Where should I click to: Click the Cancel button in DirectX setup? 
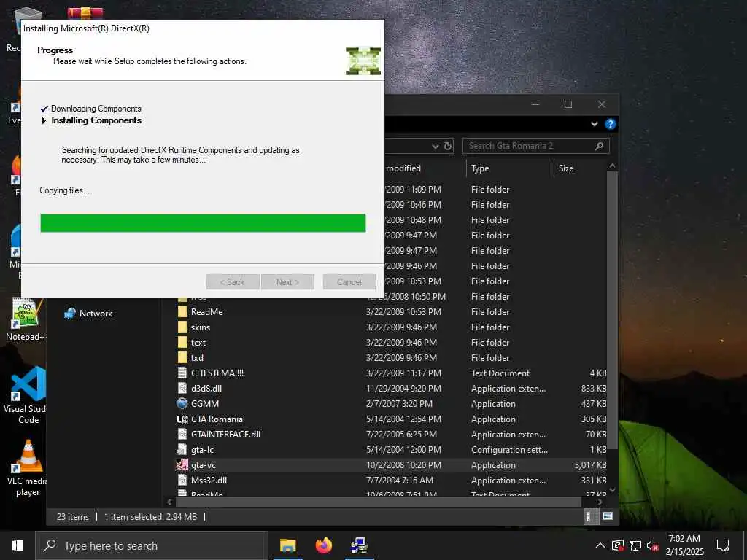pos(349,282)
